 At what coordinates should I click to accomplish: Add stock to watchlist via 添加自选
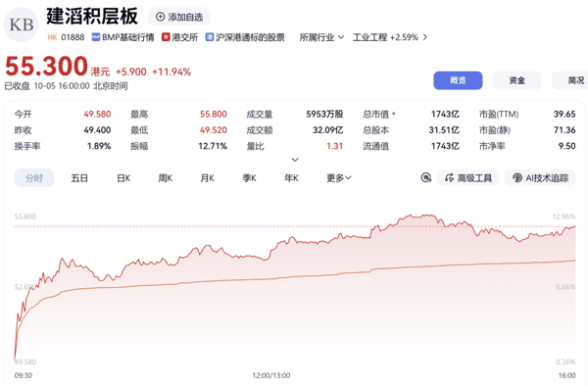[179, 17]
